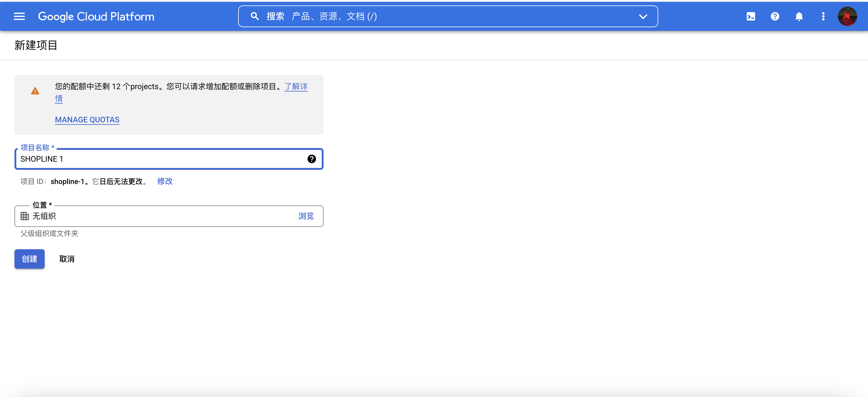Click the Google Cloud Platform logo

(x=96, y=16)
